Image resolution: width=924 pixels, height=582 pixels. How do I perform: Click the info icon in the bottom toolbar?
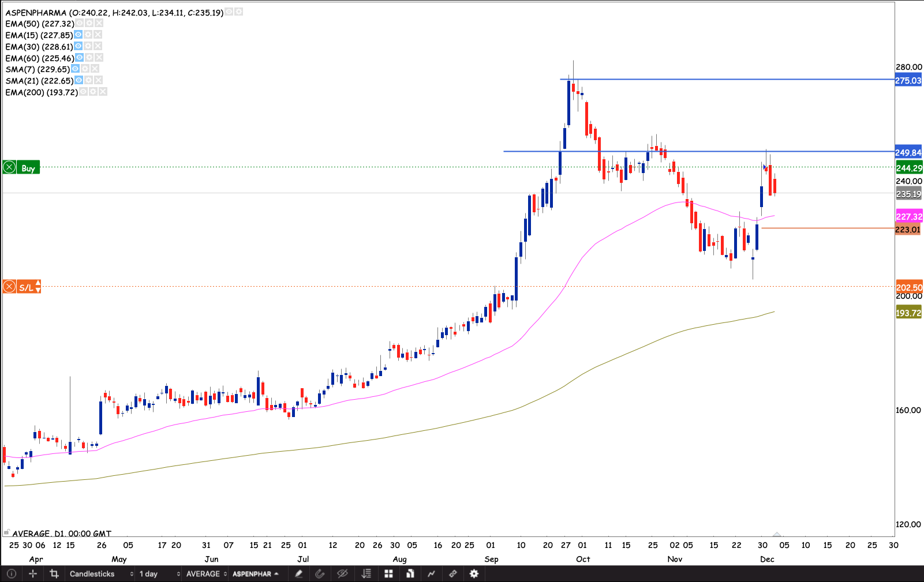pyautogui.click(x=12, y=574)
